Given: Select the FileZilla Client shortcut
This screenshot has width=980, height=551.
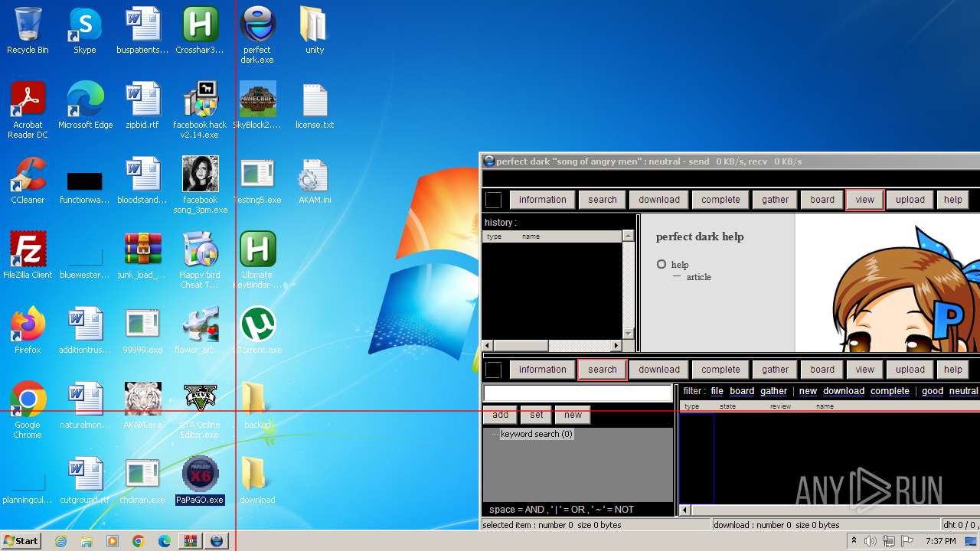Looking at the screenshot, I should (28, 256).
